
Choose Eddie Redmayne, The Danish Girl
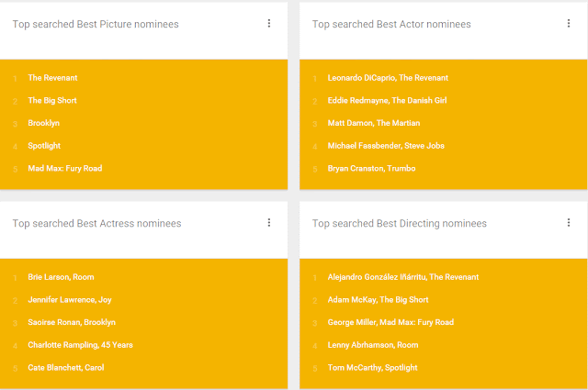pos(387,100)
